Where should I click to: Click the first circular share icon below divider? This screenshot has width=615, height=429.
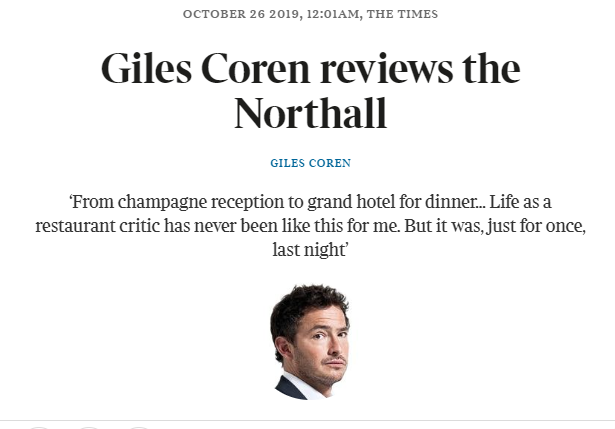[38, 428]
